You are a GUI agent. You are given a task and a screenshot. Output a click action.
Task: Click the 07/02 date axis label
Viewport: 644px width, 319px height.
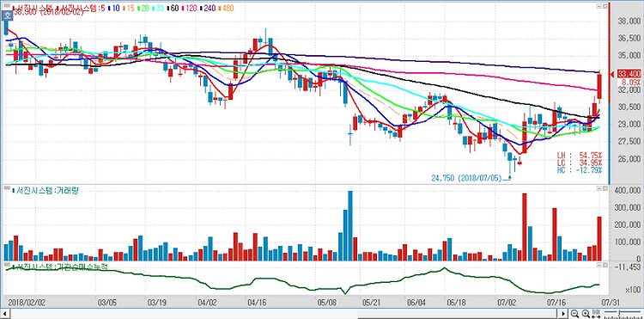(x=506, y=302)
